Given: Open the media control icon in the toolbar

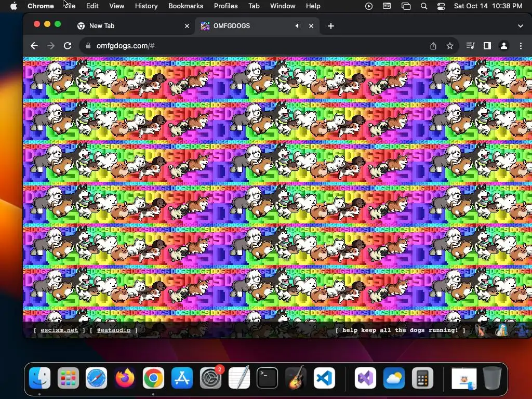Looking at the screenshot, I should coord(470,46).
